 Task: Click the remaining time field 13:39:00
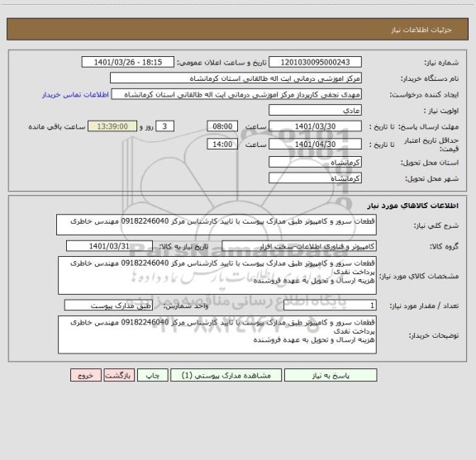click(x=112, y=126)
